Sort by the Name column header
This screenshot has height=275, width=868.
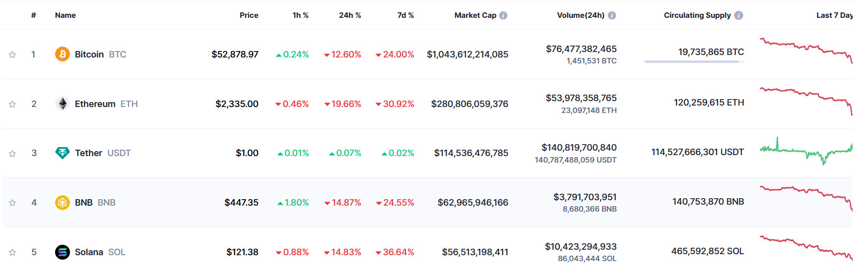coord(66,15)
